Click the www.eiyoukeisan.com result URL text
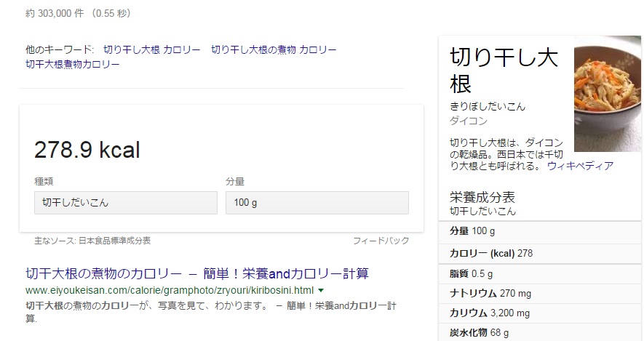Image resolution: width=644 pixels, height=341 pixels. 170,291
